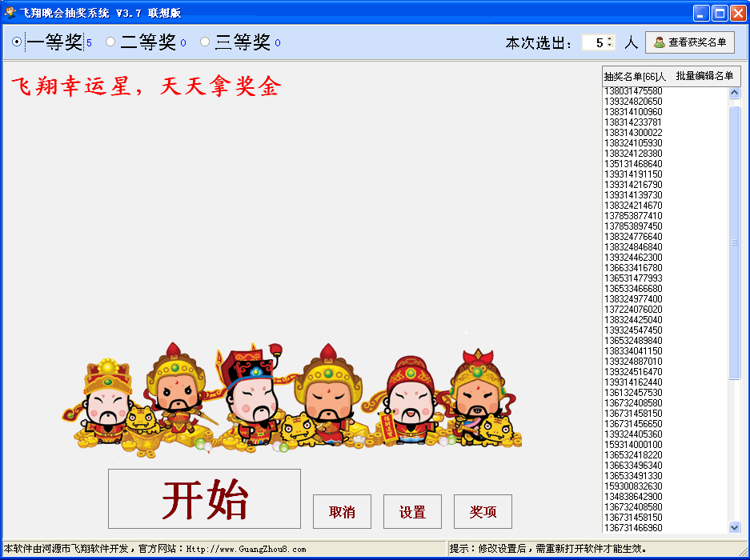Viewport: 750px width, 560px height.
Task: Select list entry 159314000100
Action: (633, 445)
